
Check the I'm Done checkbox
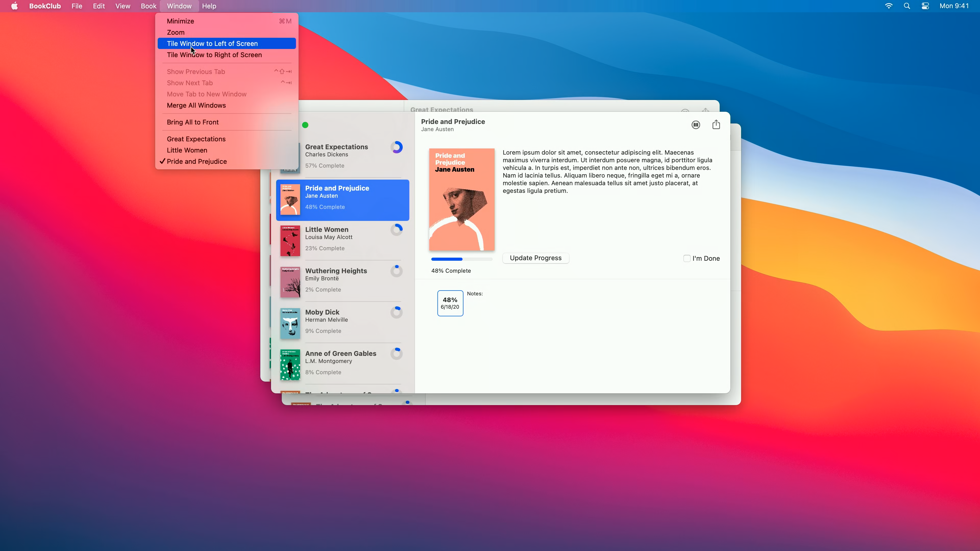coord(687,259)
